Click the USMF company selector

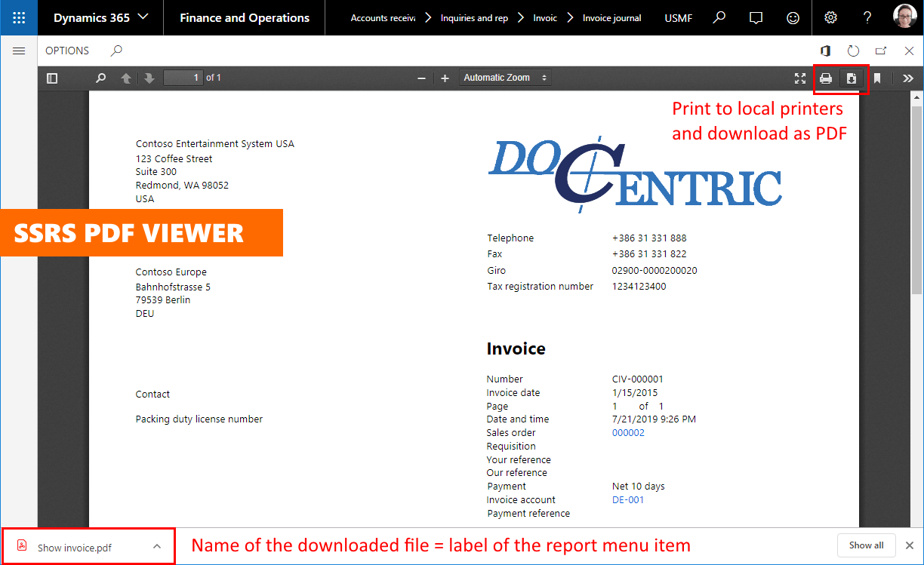pyautogui.click(x=678, y=18)
